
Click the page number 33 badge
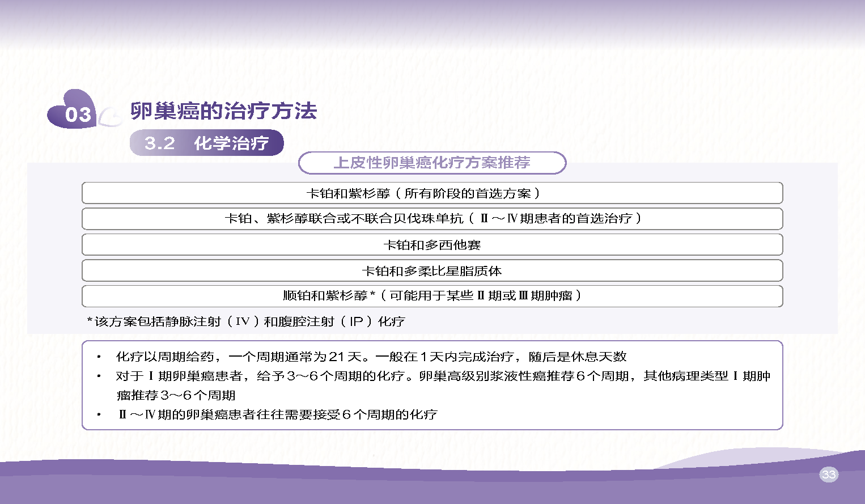(x=828, y=475)
